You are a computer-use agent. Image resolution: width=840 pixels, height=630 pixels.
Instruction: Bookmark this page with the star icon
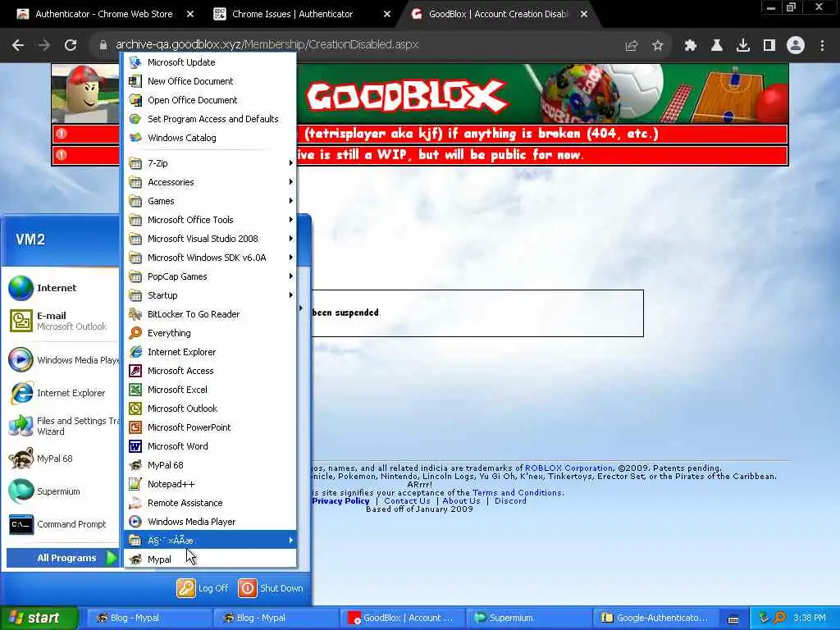click(x=658, y=45)
